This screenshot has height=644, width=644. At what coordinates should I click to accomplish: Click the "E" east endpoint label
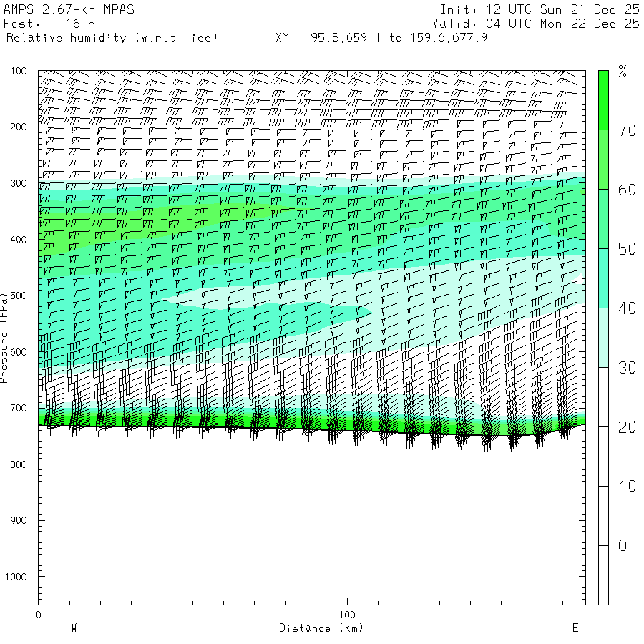575,628
